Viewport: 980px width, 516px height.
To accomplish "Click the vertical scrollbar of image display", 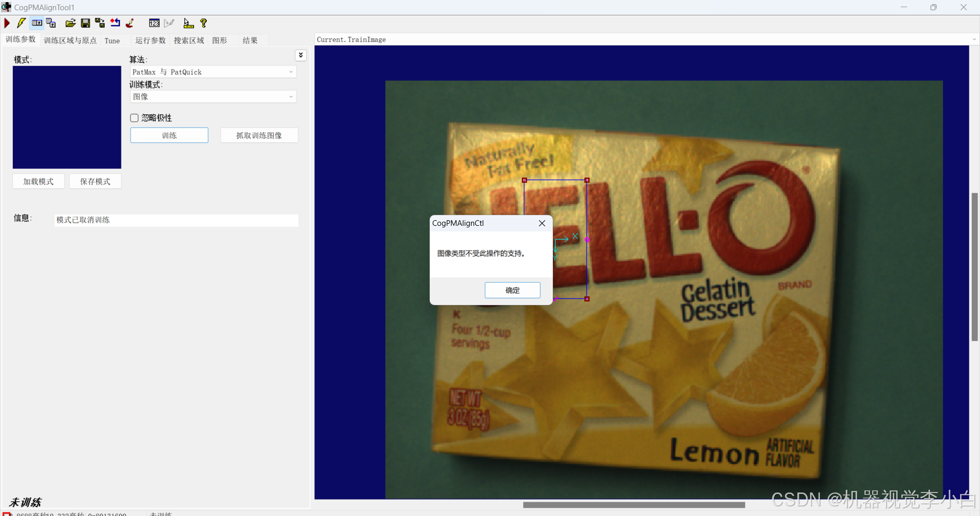I will (x=974, y=267).
